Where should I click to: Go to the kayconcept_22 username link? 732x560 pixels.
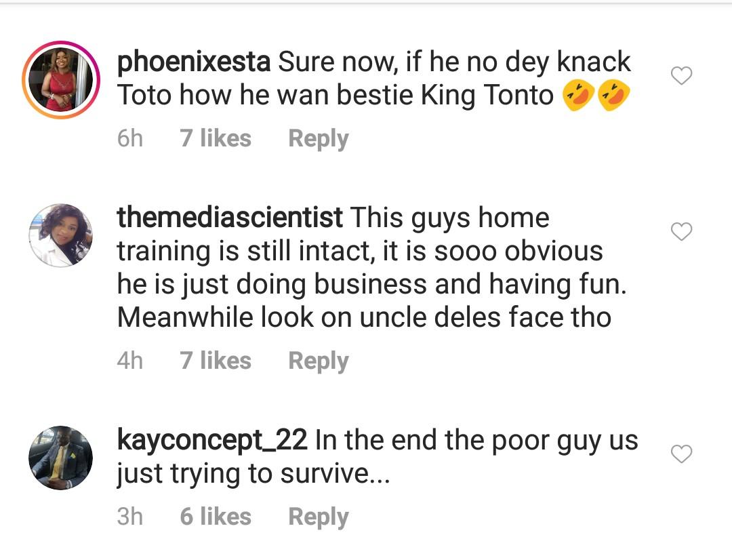click(x=212, y=441)
